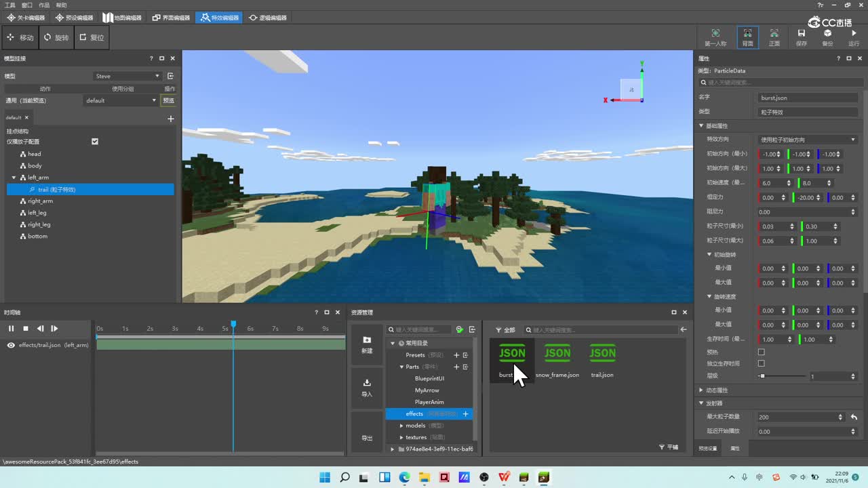Pause the timeline playback
868x488 pixels.
[x=11, y=329]
